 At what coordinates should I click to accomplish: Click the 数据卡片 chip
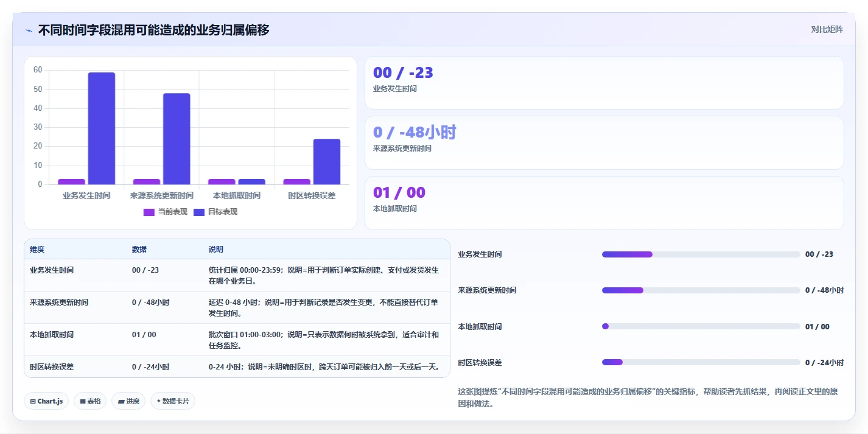tap(173, 401)
